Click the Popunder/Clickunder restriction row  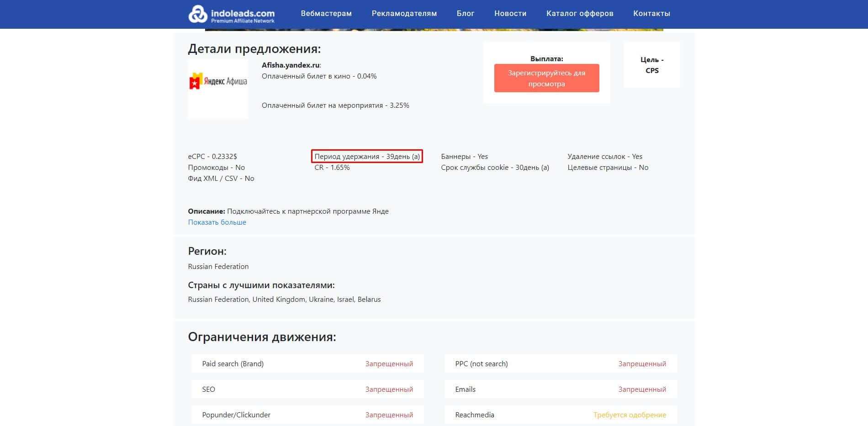(x=307, y=415)
